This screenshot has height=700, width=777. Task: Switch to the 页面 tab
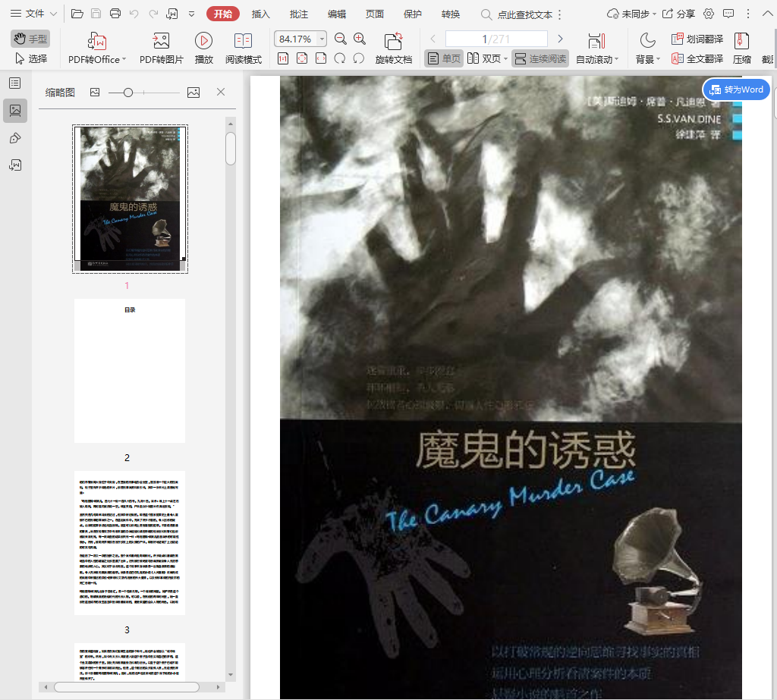(375, 14)
